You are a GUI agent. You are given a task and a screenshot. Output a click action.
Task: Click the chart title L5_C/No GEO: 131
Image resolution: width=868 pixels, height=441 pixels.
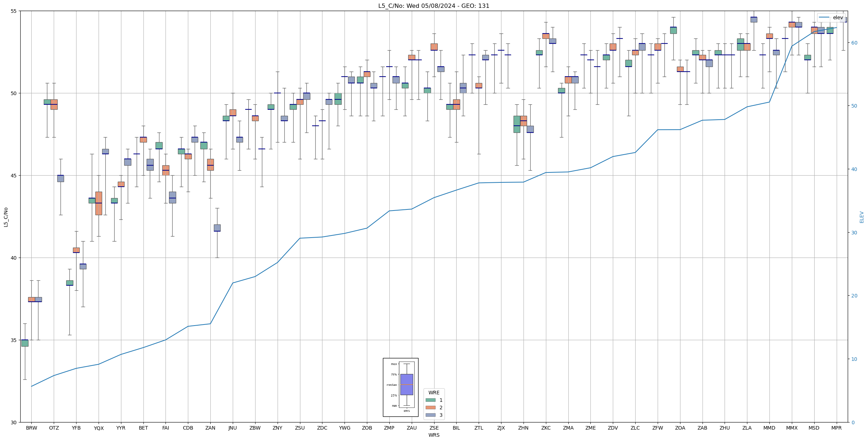click(433, 6)
